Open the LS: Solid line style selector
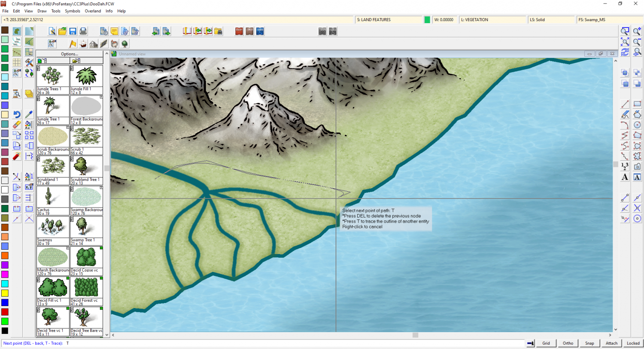Viewport: 644px width, 349px height. pyautogui.click(x=552, y=20)
